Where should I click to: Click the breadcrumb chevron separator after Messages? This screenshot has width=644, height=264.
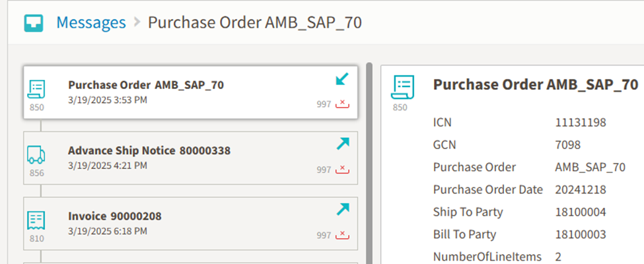pos(137,22)
